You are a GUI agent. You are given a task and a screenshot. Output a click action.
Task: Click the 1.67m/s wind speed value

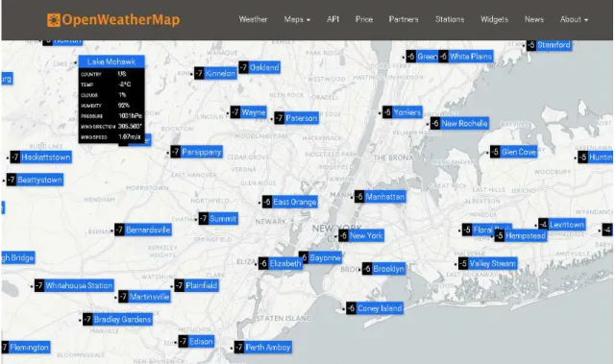(130, 137)
